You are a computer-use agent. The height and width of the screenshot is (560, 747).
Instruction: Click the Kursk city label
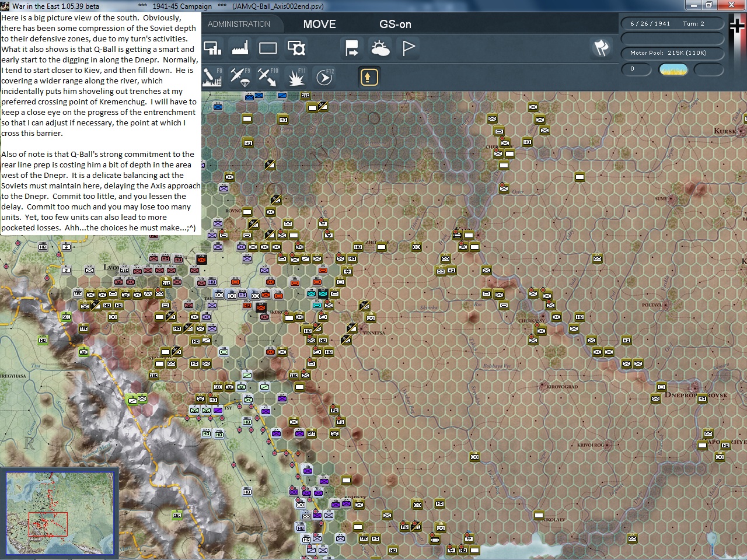point(725,131)
